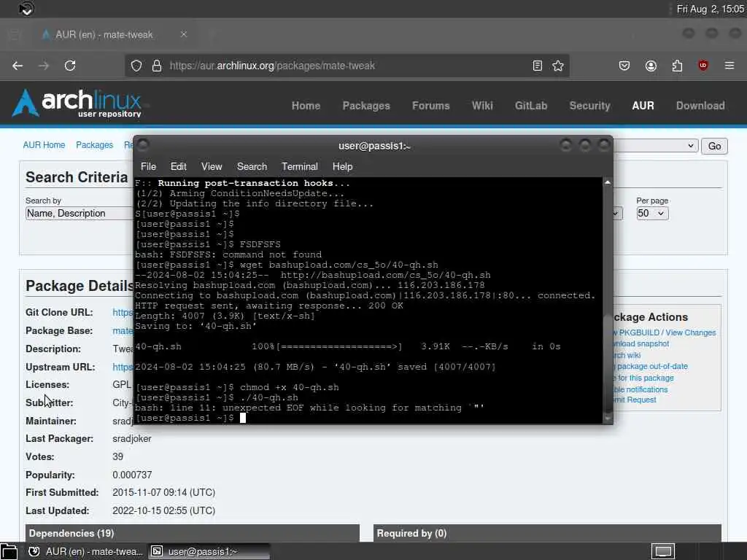The height and width of the screenshot is (560, 747).
Task: Open the system menu icon at top left
Action: coord(27,9)
